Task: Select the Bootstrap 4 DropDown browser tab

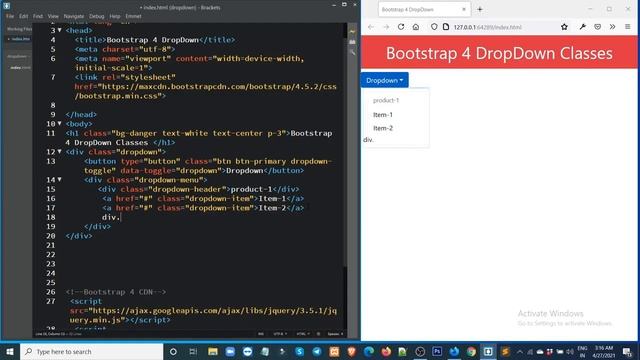Action: 424,9
